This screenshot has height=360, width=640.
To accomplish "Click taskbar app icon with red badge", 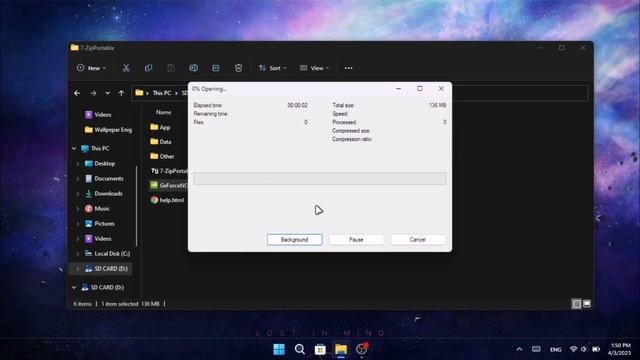I will [362, 349].
